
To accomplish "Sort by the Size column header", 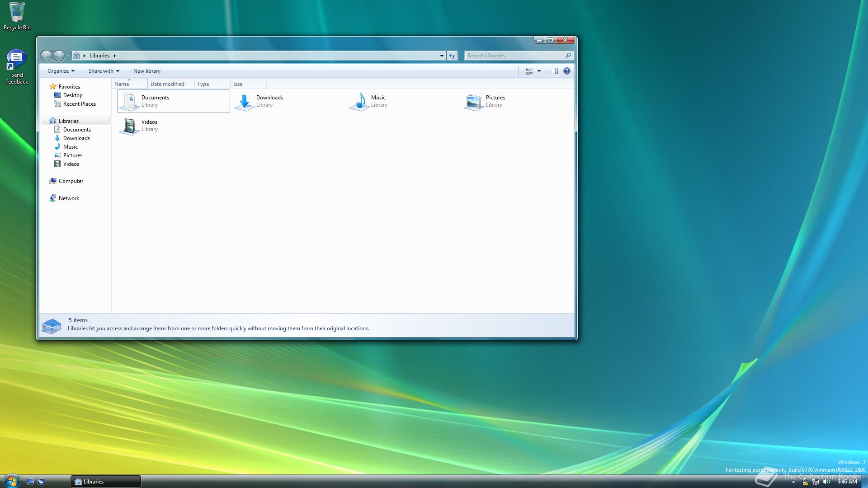I will [x=248, y=84].
